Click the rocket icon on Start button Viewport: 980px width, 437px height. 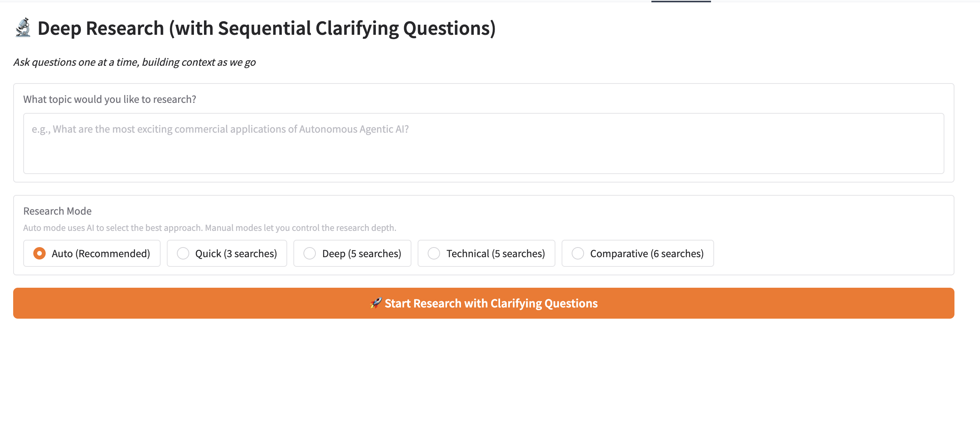[x=375, y=303]
